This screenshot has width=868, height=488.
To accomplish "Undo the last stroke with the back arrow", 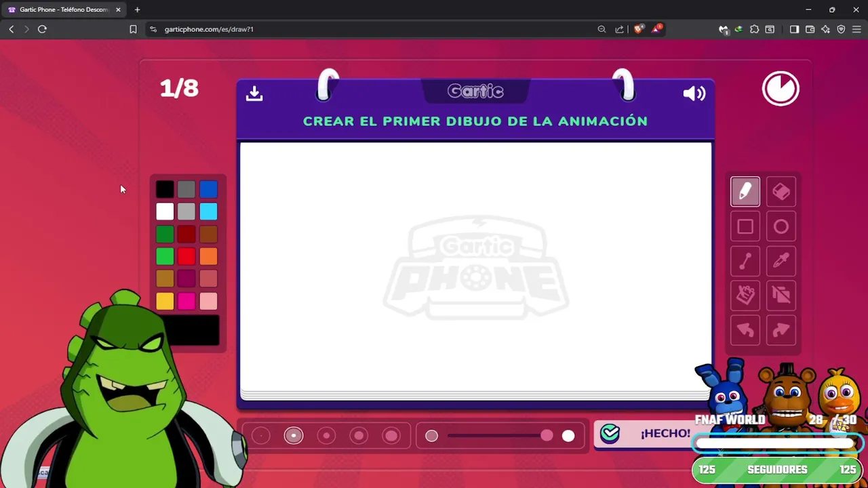I will [745, 330].
